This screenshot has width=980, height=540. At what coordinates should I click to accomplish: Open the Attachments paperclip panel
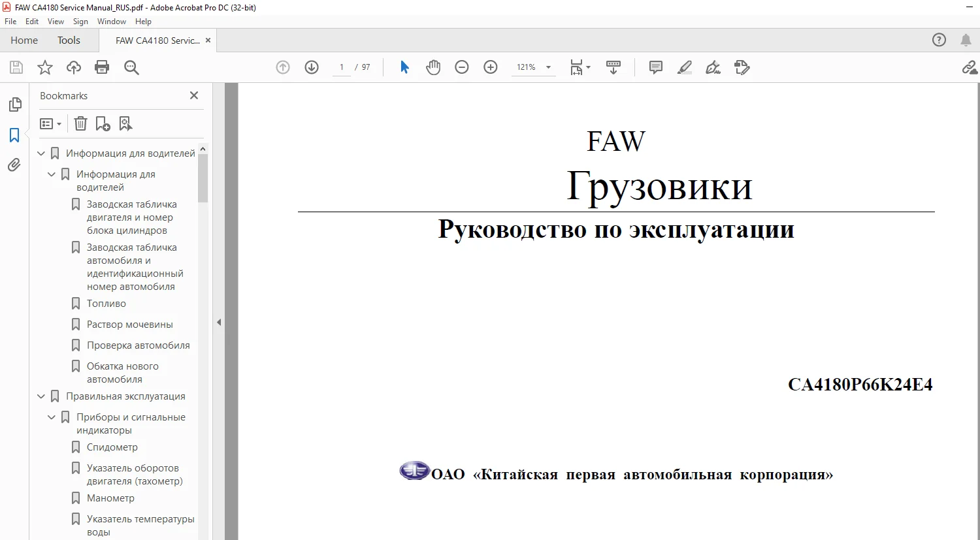coord(14,165)
